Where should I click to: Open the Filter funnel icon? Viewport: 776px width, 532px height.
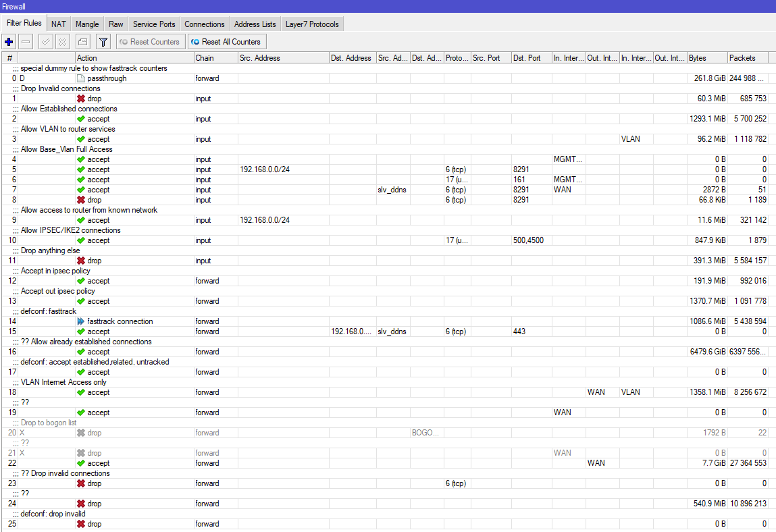click(x=103, y=42)
